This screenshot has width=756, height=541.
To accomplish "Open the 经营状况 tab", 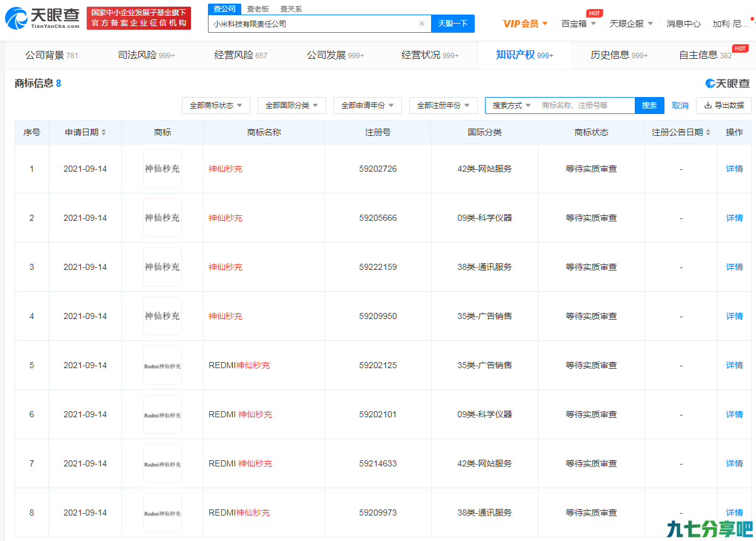I will pos(430,55).
